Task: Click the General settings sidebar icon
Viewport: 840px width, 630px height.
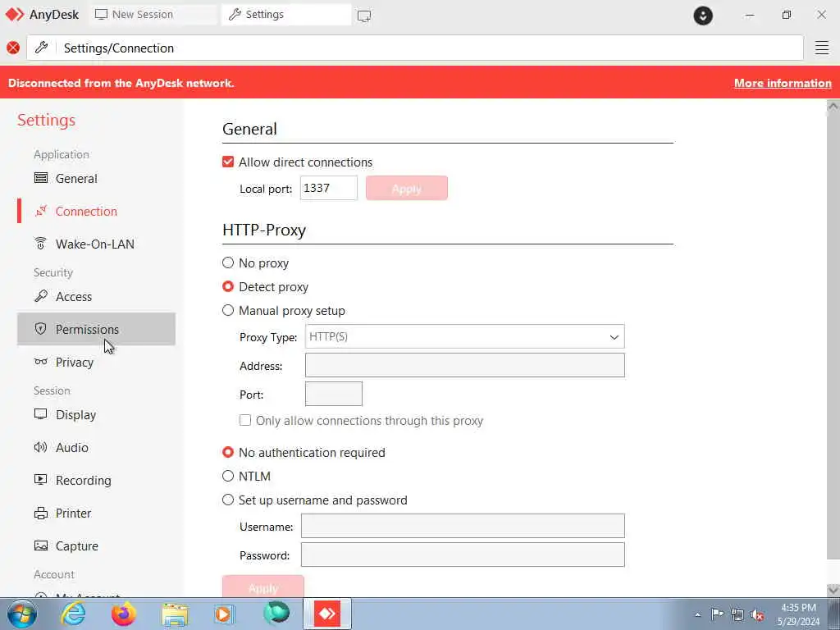Action: coord(41,178)
